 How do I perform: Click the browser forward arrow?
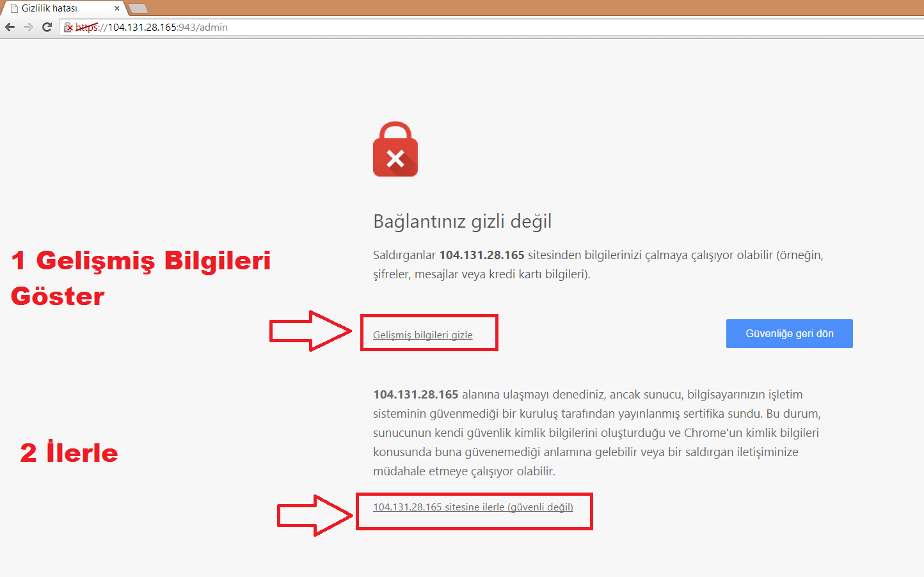point(28,27)
